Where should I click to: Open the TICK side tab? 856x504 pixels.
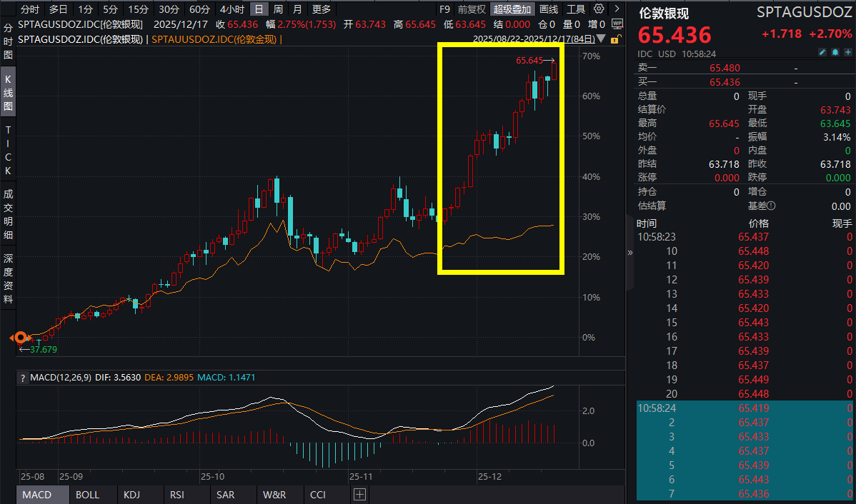(8, 150)
